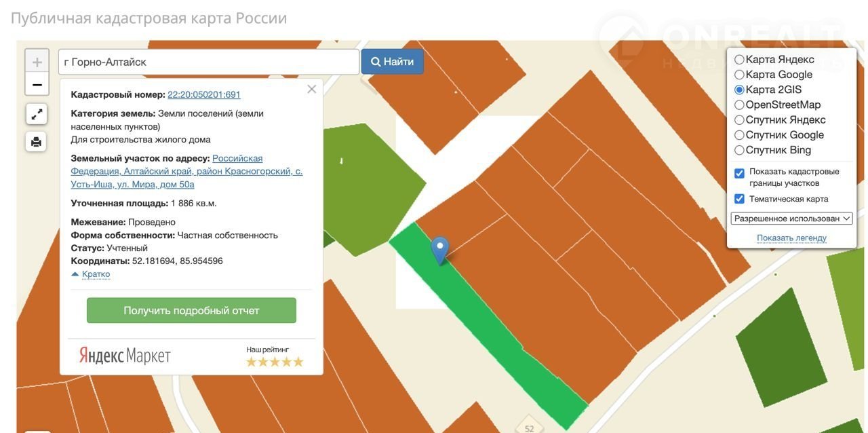Click the zoom out minus button
The image size is (868, 433).
[x=37, y=85]
